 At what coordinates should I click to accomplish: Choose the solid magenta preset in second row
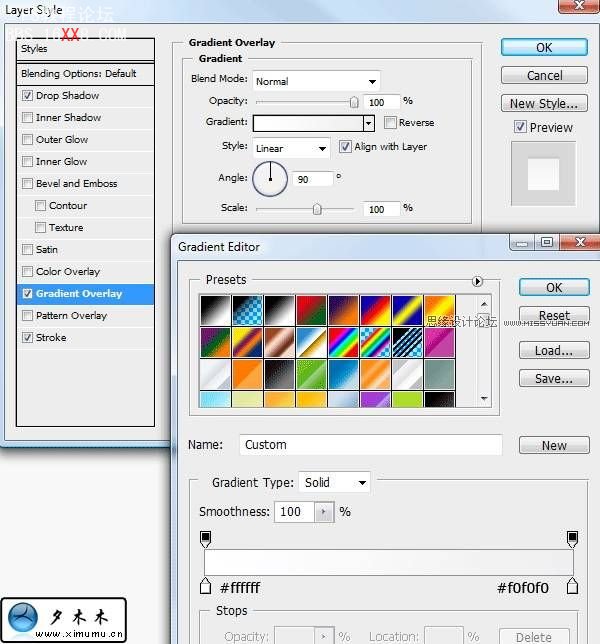pos(439,342)
